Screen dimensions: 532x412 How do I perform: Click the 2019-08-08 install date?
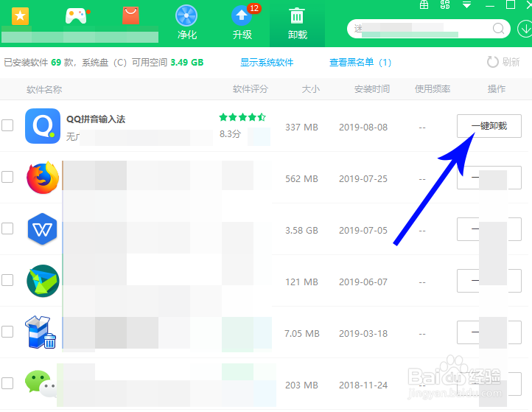point(363,128)
